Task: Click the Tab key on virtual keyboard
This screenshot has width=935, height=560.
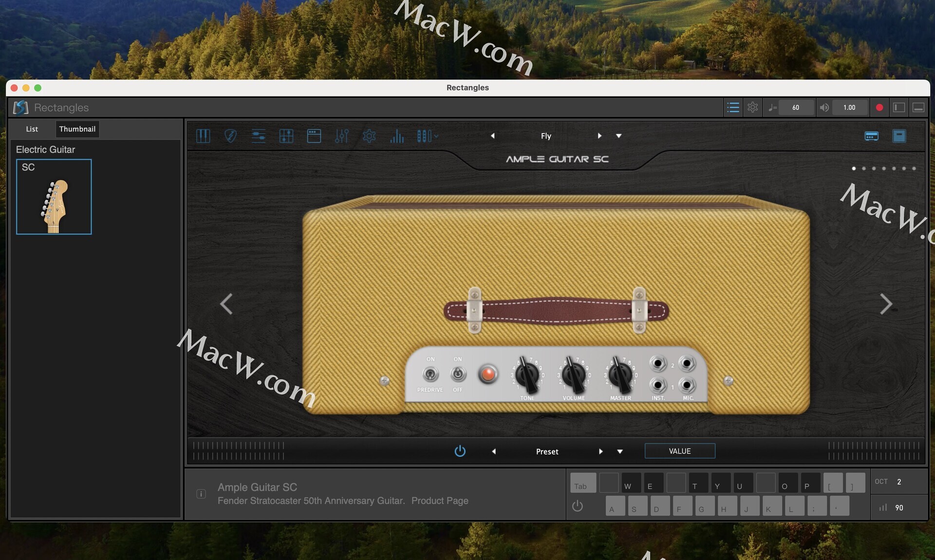Action: point(583,483)
